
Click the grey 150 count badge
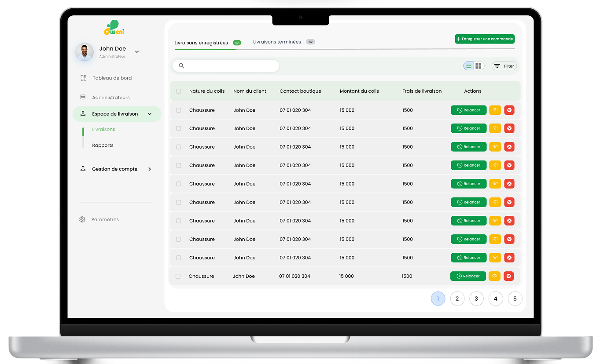pyautogui.click(x=310, y=42)
